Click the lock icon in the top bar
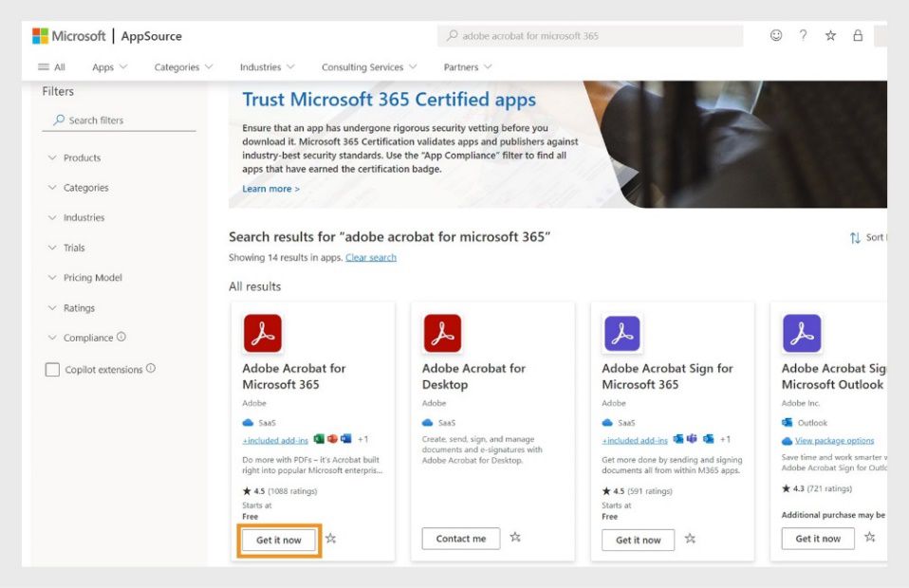This screenshot has width=909, height=588. (858, 35)
